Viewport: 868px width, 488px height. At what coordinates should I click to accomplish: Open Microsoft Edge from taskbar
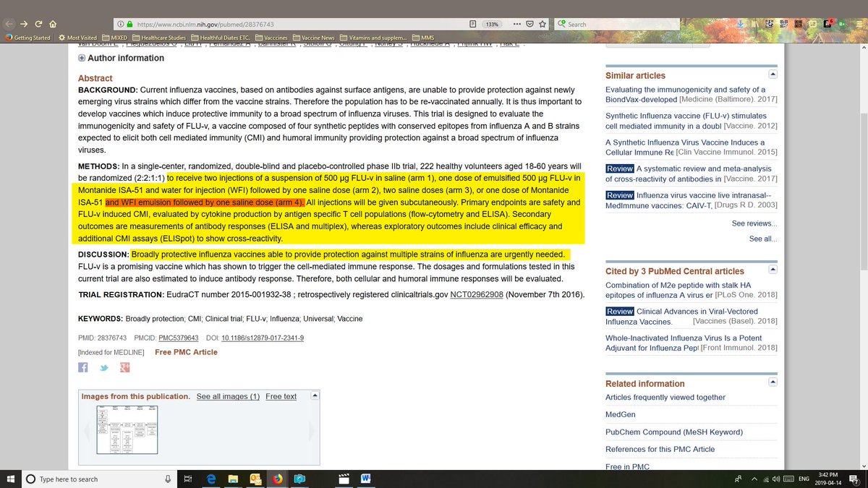click(x=212, y=479)
